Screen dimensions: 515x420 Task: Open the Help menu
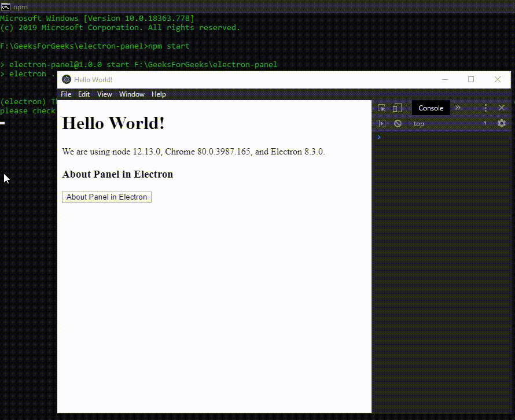click(159, 94)
